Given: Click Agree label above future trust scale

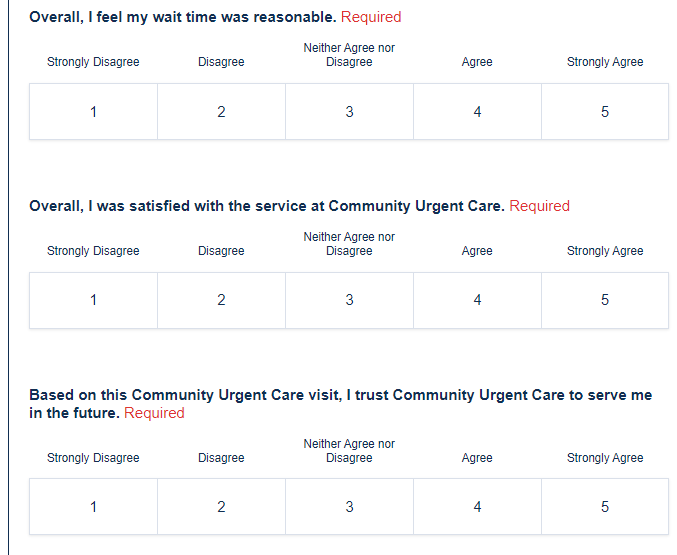Looking at the screenshot, I should 477,458.
